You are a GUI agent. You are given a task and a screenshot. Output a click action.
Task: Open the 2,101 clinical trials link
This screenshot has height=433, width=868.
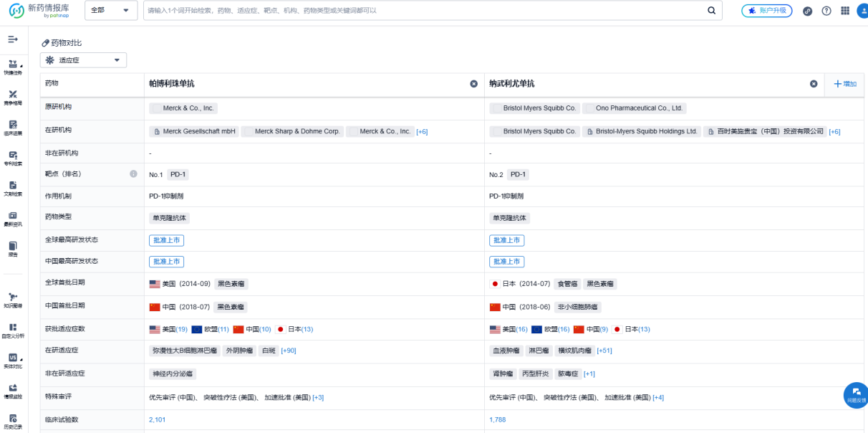click(x=157, y=419)
